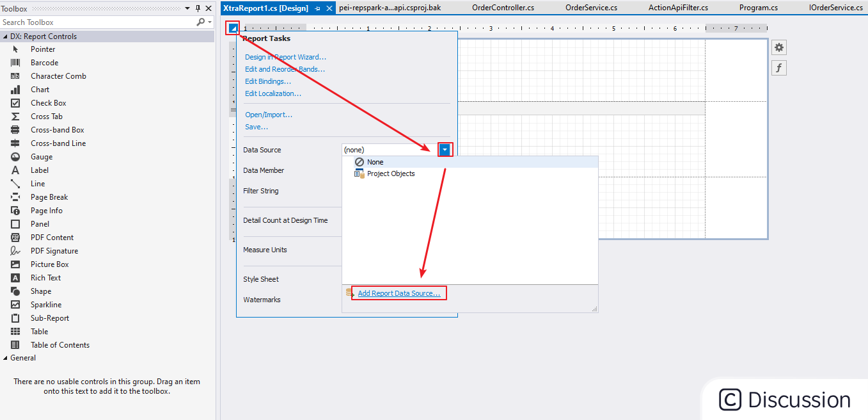Switch to the OrderService.cs tab
Image resolution: width=868 pixels, height=420 pixels.
pyautogui.click(x=591, y=8)
